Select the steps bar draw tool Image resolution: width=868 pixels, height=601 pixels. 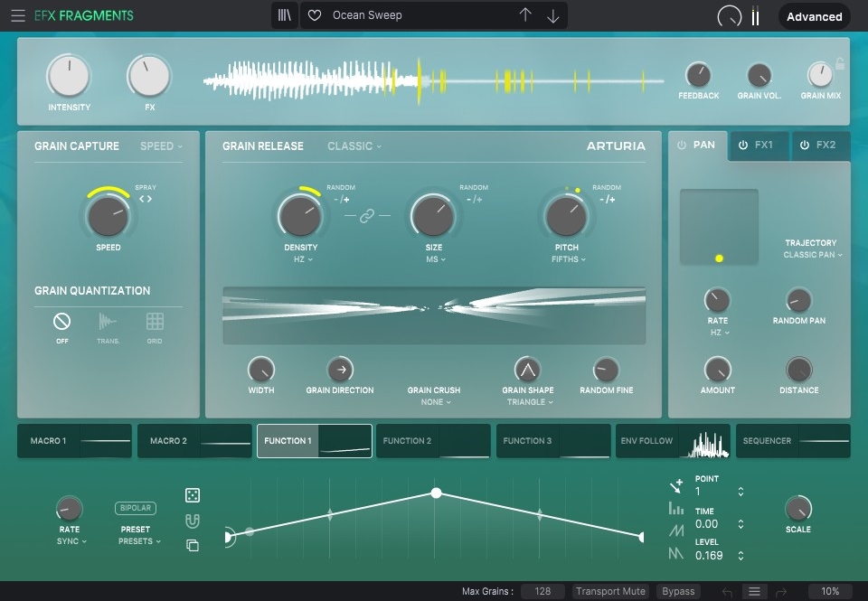[x=676, y=508]
